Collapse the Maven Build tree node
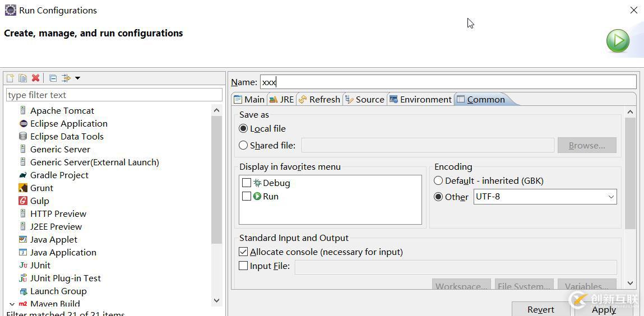644x316 pixels. [11, 304]
